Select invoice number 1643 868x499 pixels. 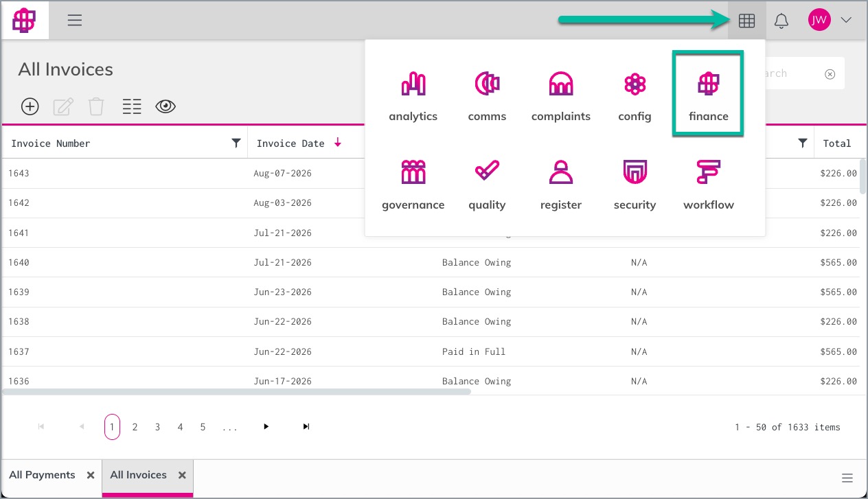coord(19,173)
